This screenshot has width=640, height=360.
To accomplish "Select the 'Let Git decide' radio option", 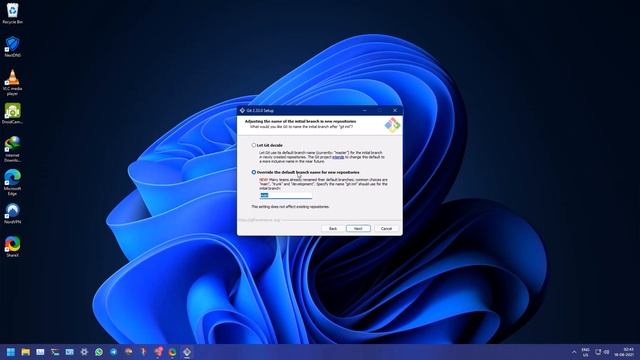I will (x=254, y=145).
